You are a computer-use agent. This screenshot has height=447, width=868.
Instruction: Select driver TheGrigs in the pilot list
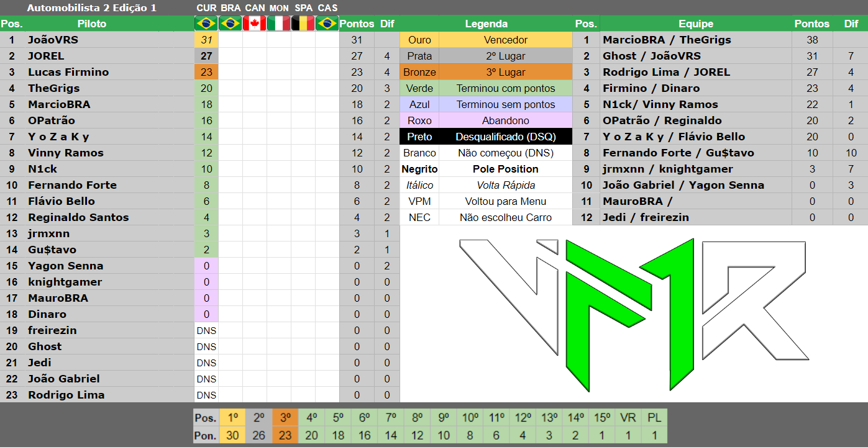pyautogui.click(x=54, y=88)
